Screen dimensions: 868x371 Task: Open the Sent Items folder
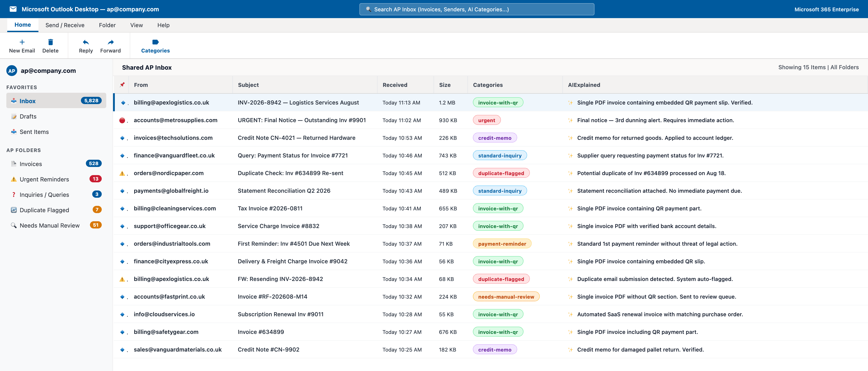pyautogui.click(x=56, y=131)
